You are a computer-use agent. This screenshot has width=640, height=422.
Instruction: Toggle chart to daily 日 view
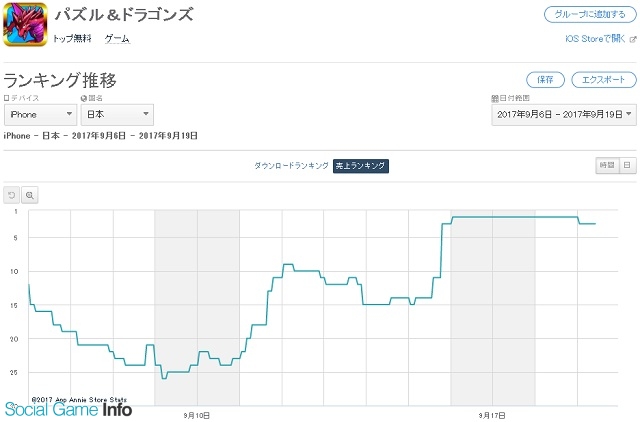click(626, 165)
